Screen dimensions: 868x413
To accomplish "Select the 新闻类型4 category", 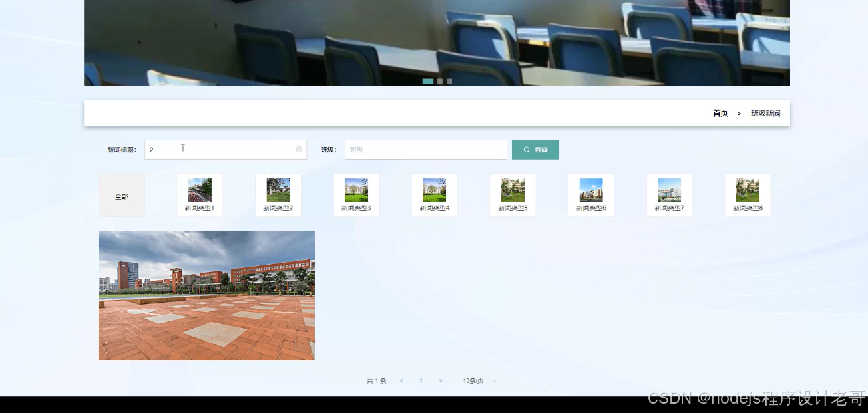I will (435, 196).
